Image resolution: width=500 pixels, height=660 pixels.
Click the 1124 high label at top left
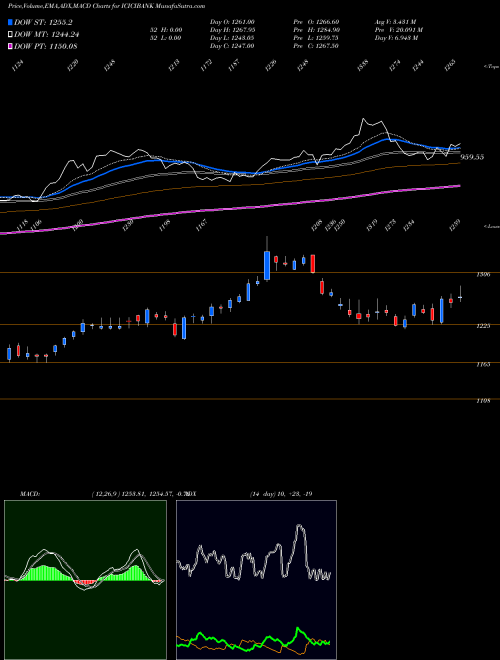(x=18, y=66)
